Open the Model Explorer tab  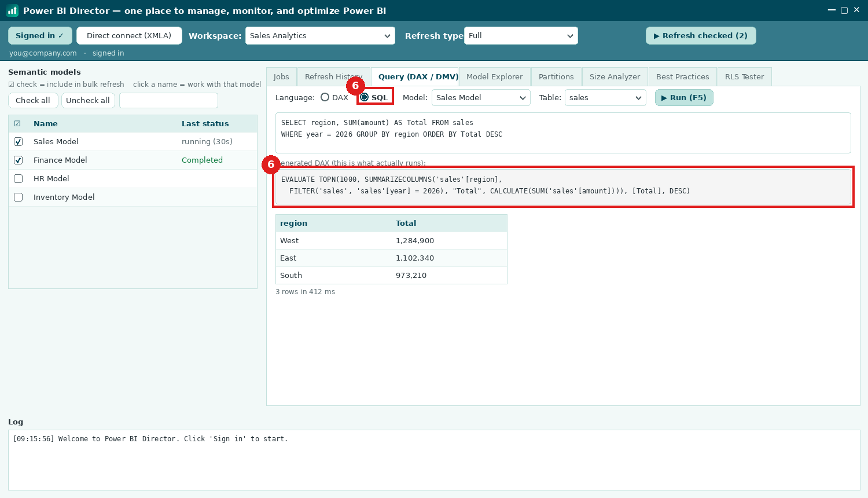494,76
